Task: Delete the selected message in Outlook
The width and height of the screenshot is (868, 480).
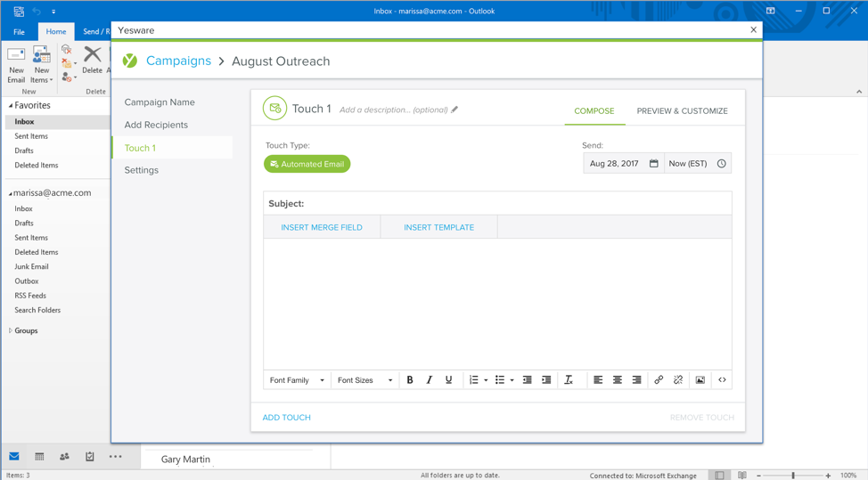Action: 92,61
